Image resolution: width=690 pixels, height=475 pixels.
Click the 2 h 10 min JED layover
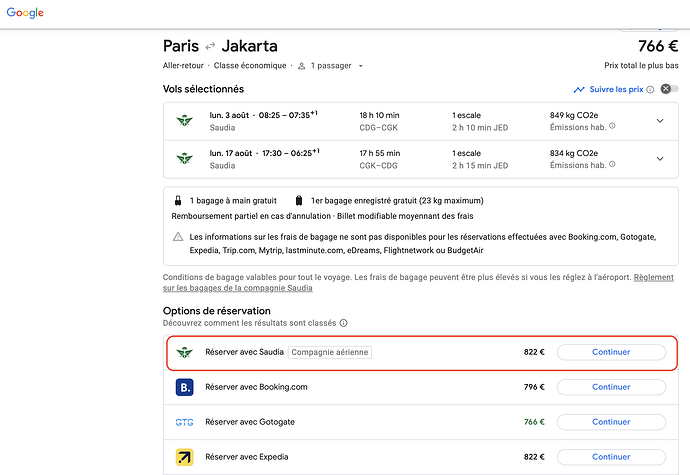pos(480,128)
